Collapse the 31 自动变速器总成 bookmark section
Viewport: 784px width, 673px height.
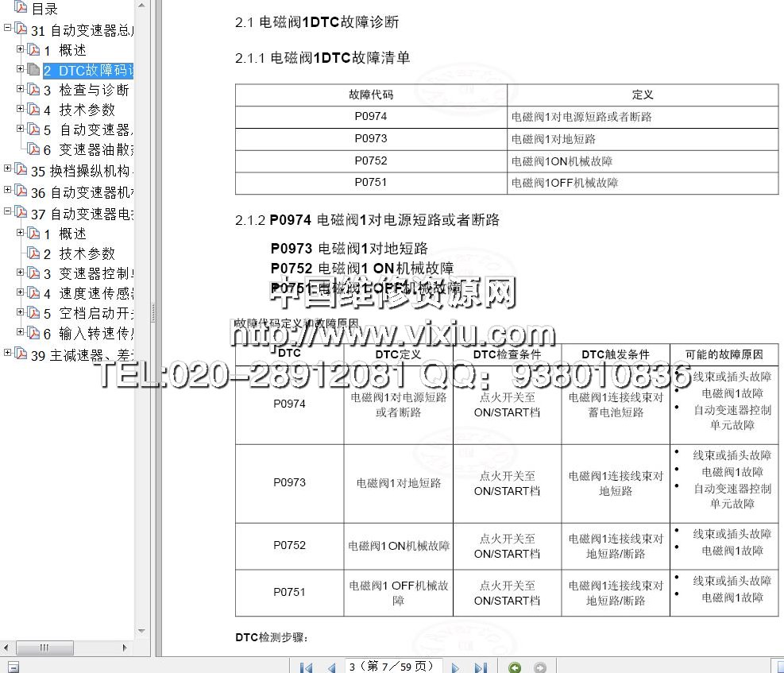(8, 28)
